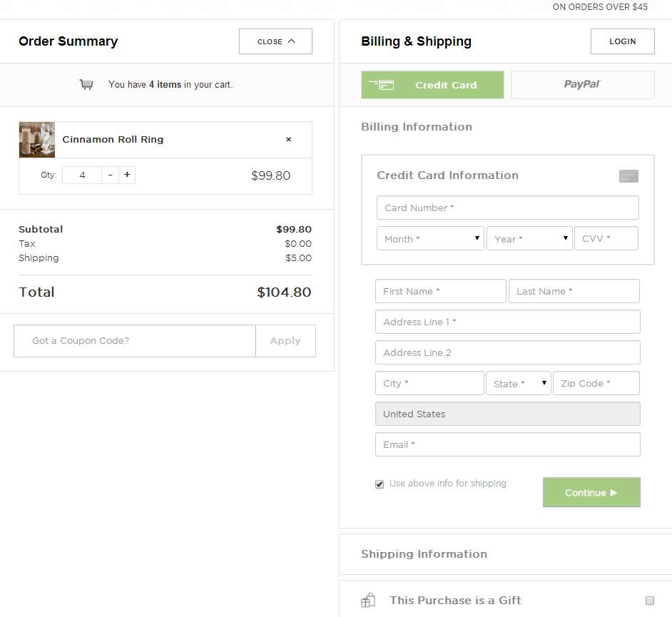Open the expiration Year dropdown
Screen dimensions: 672x617
tap(529, 239)
